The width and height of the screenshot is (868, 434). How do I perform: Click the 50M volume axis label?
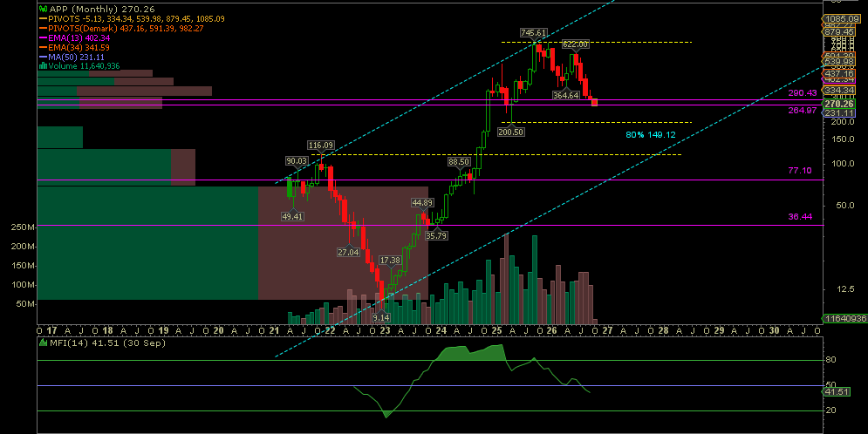(26, 304)
